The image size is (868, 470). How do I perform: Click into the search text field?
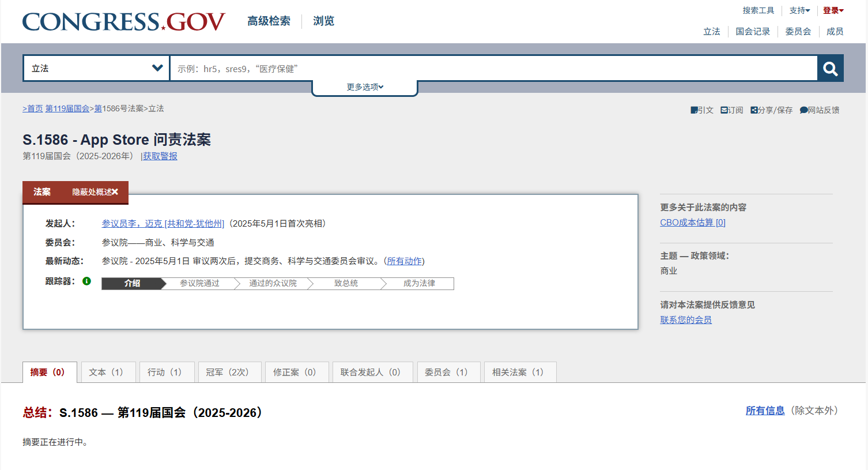click(x=493, y=69)
